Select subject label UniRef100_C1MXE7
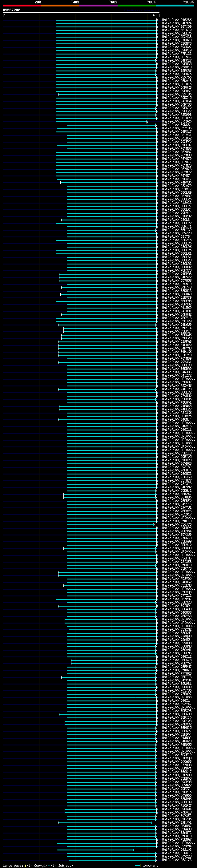 176,179
